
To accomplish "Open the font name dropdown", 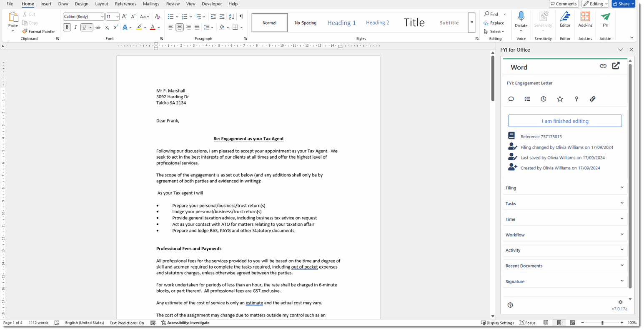I will (102, 17).
